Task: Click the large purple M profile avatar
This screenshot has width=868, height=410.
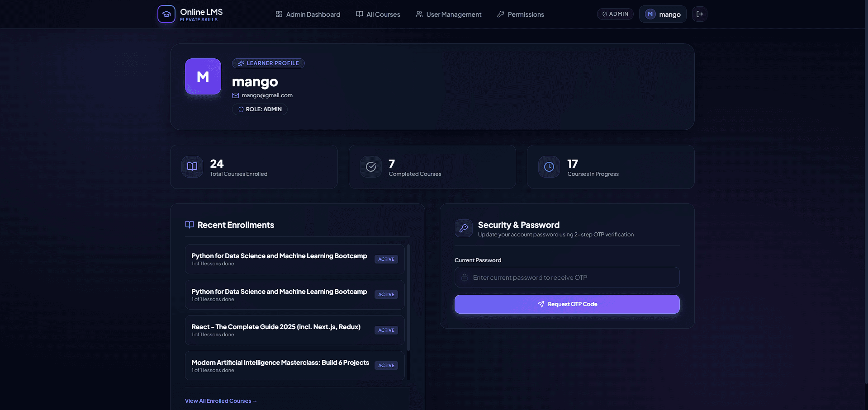Action: pos(203,76)
